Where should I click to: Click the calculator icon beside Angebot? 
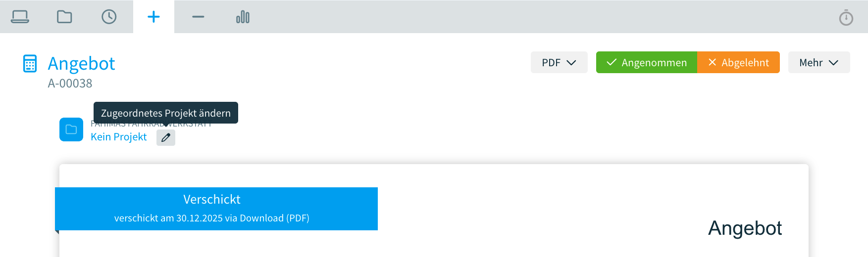pos(30,63)
